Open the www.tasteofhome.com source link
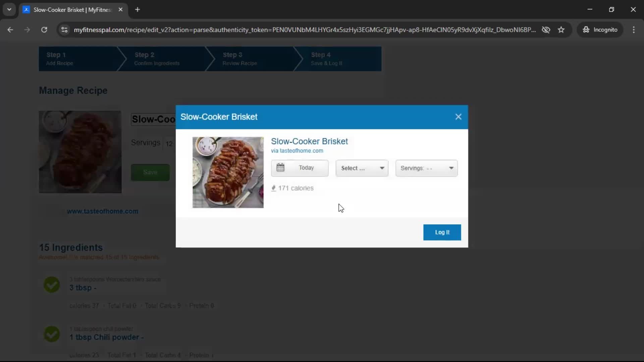 click(102, 211)
